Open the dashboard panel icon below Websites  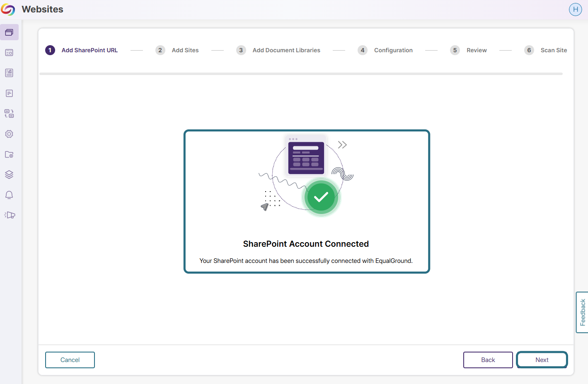point(9,53)
